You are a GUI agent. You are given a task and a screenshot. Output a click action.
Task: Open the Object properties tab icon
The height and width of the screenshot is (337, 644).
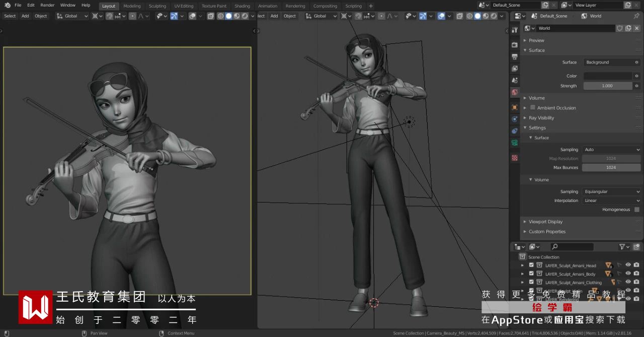515,107
